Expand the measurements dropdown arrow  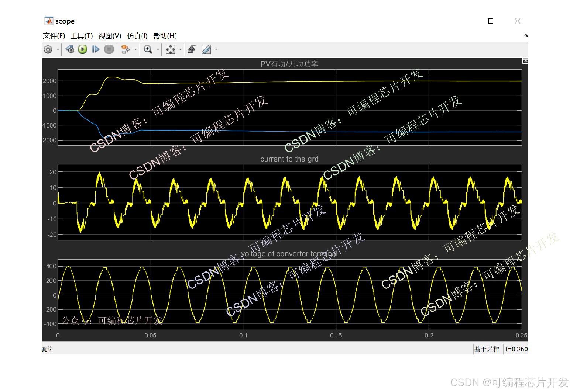(216, 49)
